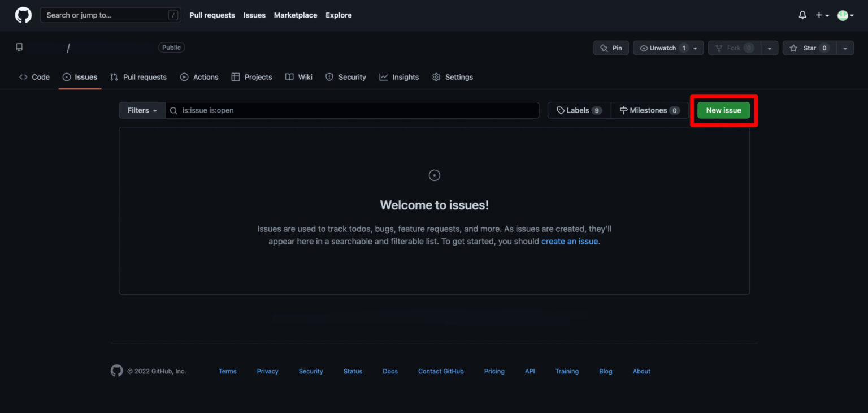Image resolution: width=868 pixels, height=413 pixels.
Task: Open the plus create-new menu
Action: tap(822, 15)
